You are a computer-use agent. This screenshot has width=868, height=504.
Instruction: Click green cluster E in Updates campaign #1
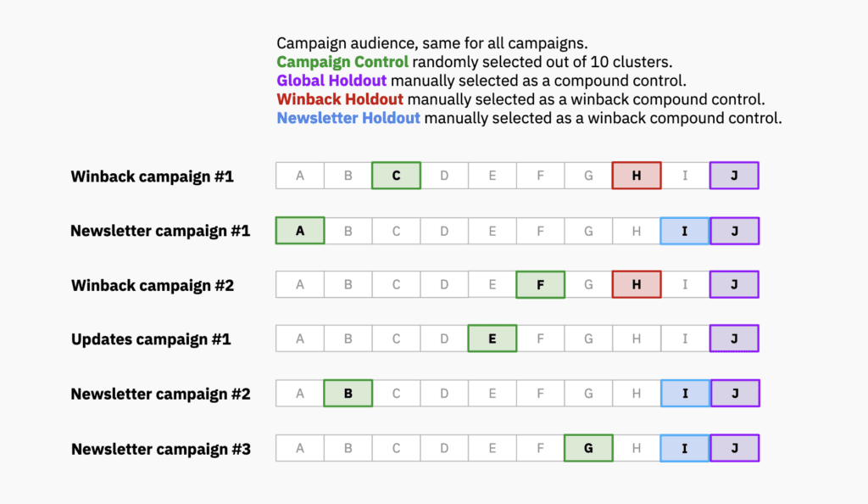coord(492,339)
